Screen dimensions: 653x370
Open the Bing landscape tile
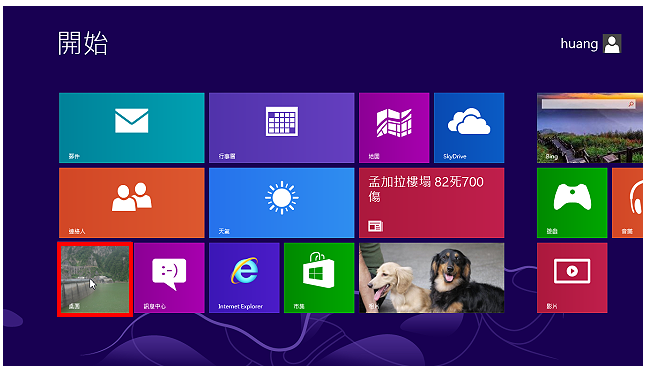590,128
